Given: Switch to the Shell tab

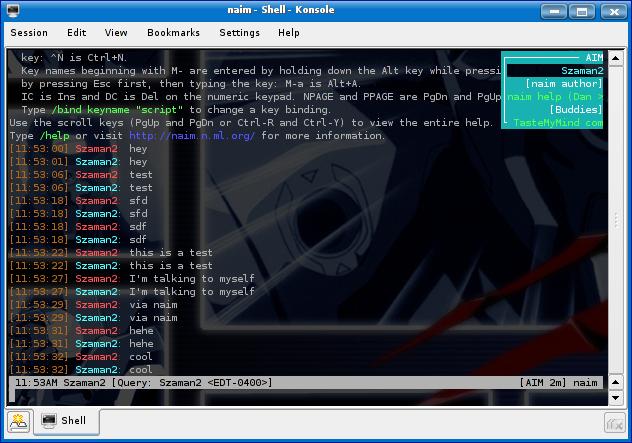Looking at the screenshot, I should pos(65,421).
